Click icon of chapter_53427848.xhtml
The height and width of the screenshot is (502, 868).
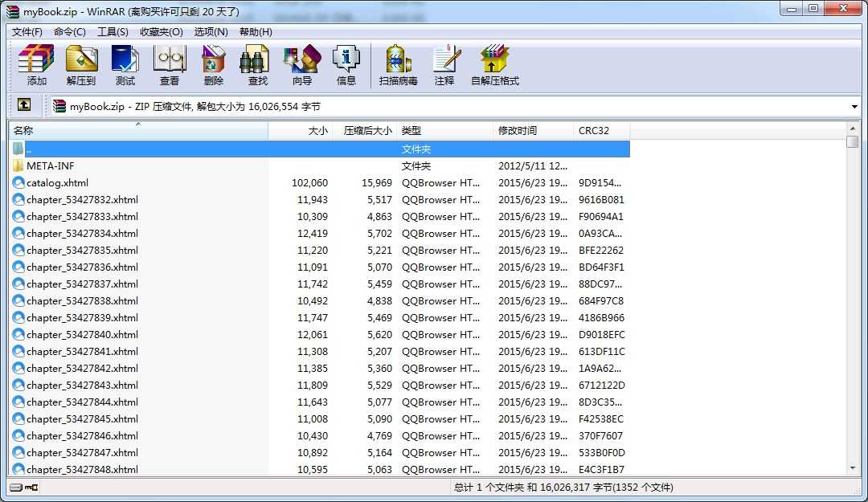click(18, 469)
